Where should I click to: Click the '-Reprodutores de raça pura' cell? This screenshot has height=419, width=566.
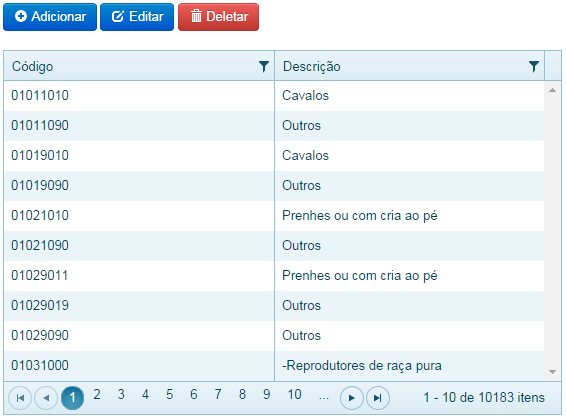point(409,365)
